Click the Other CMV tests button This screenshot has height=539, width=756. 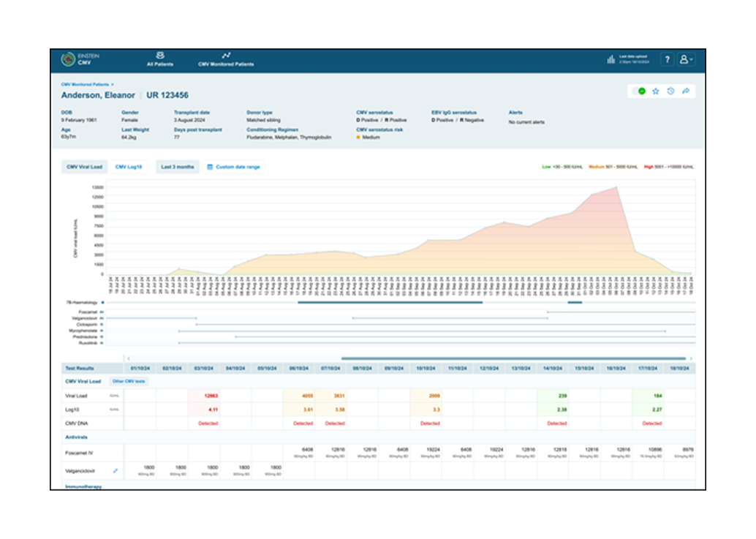click(x=129, y=381)
